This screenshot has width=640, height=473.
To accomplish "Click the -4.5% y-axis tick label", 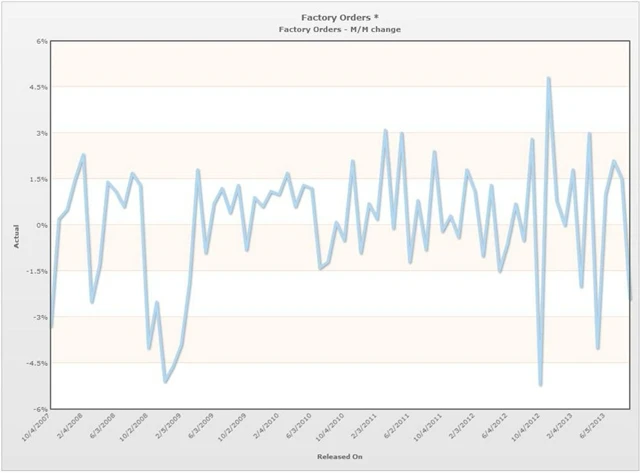I will pyautogui.click(x=39, y=363).
